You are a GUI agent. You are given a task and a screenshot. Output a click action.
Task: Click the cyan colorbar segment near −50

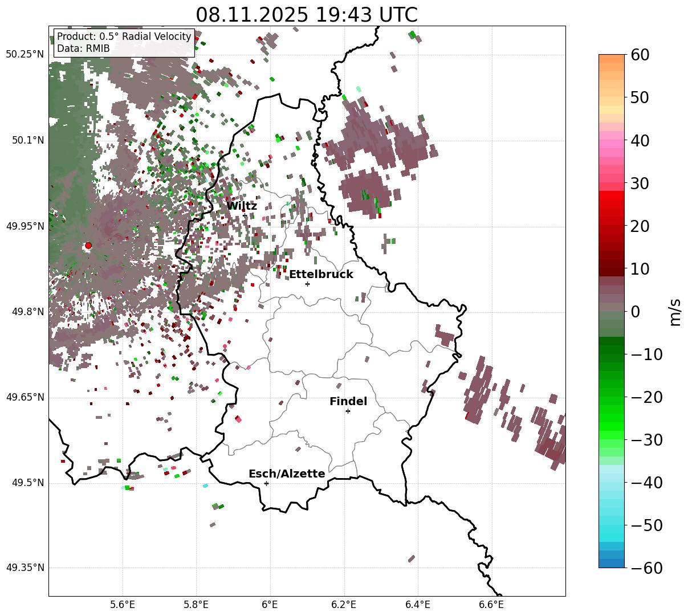612,529
